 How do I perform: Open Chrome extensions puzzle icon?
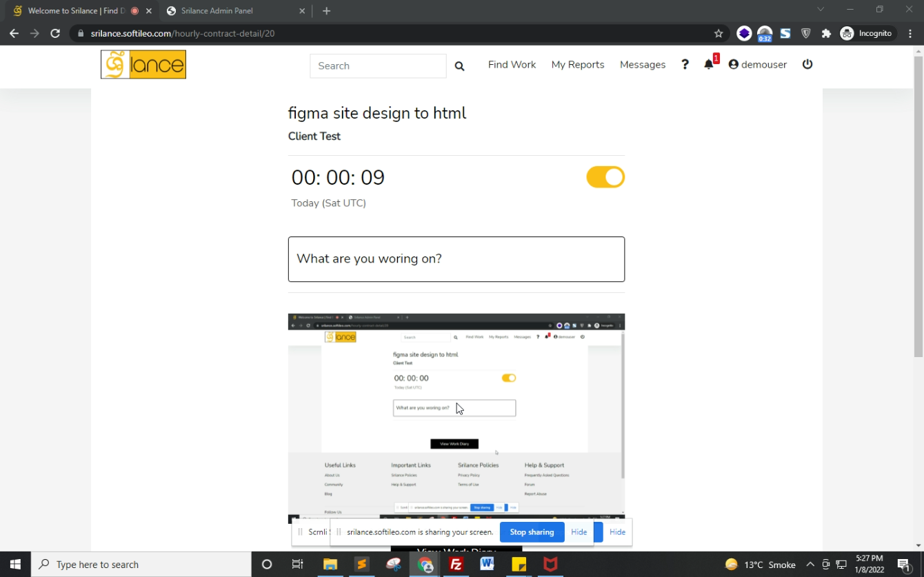pos(826,33)
